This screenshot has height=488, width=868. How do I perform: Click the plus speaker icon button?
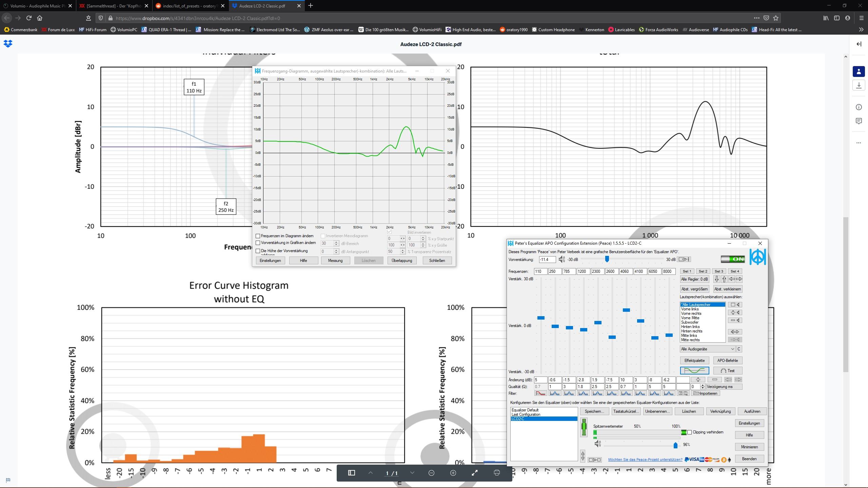pyautogui.click(x=735, y=312)
